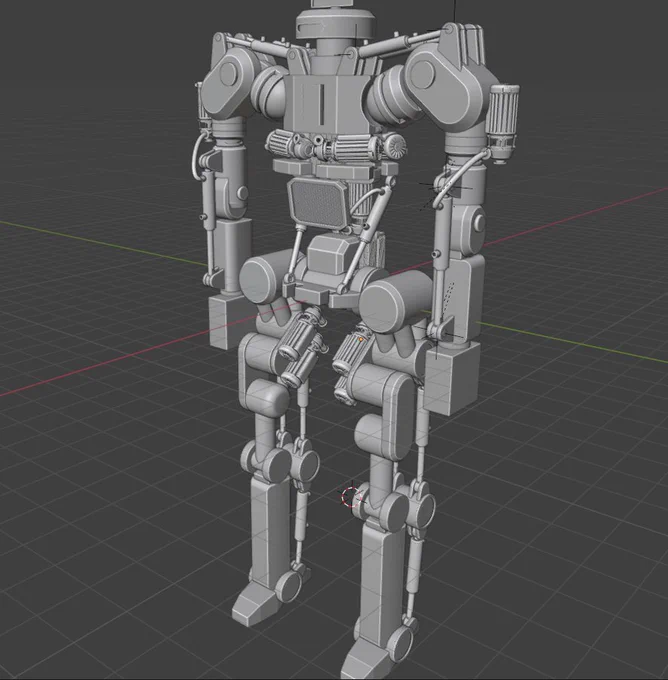Select the robot's fully visible wedge-shaped foot

253,602
